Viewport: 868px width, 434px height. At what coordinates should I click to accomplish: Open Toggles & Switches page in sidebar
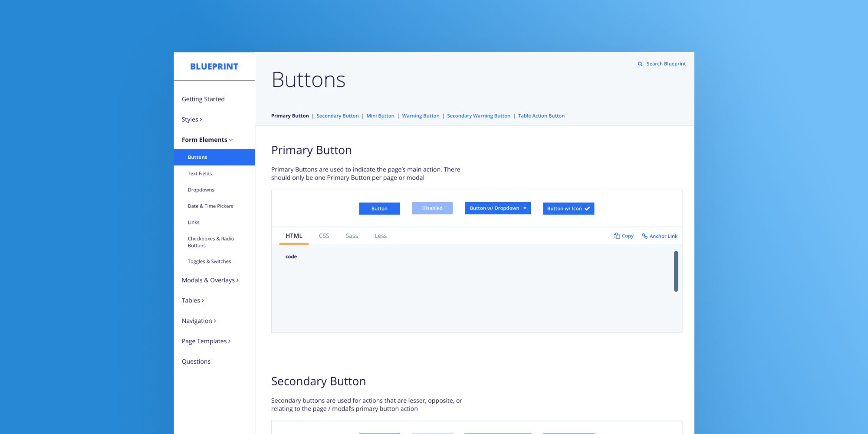coord(209,262)
